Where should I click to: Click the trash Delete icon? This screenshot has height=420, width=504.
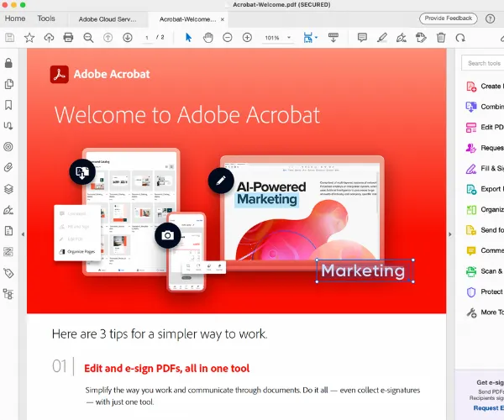[x=441, y=38]
